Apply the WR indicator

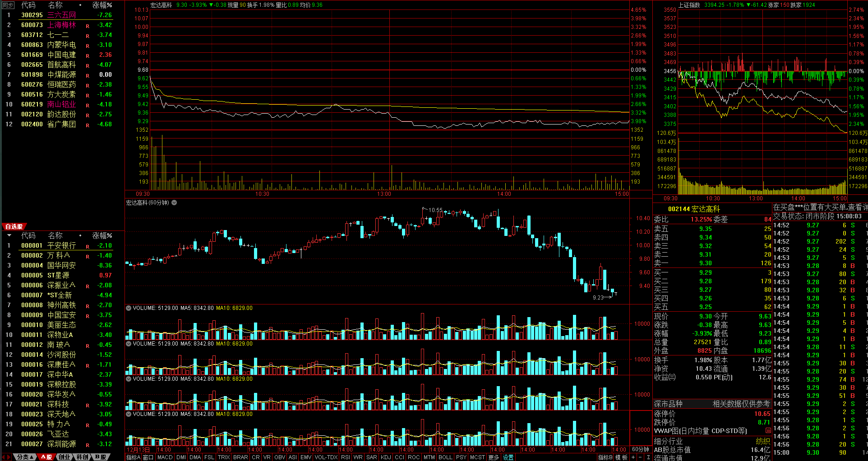click(358, 457)
